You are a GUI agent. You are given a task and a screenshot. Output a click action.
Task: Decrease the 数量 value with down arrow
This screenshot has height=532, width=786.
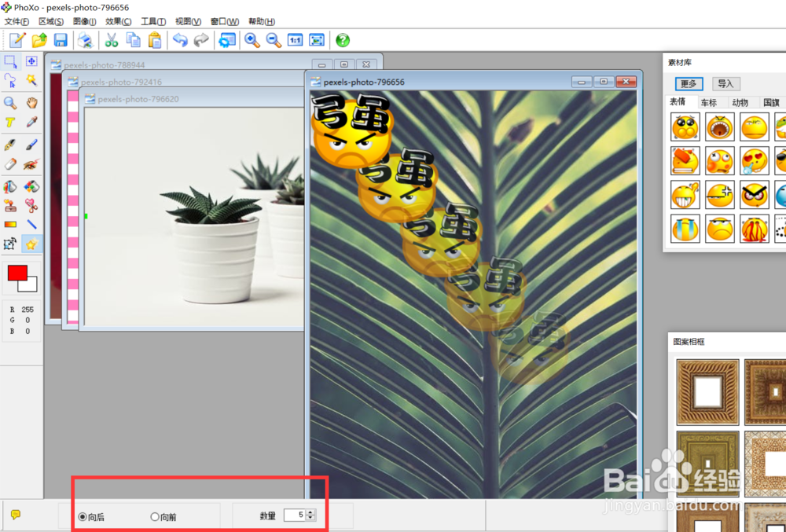coord(310,518)
